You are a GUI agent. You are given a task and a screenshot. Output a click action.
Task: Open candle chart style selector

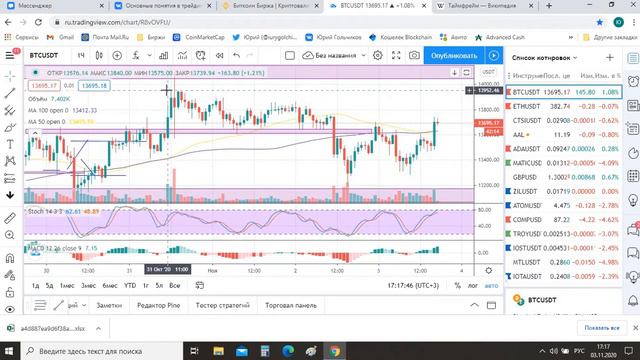(99, 55)
